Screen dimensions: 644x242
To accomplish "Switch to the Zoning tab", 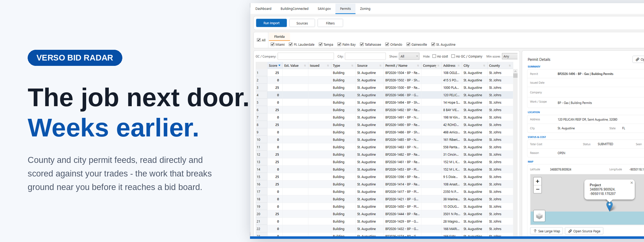I will (365, 9).
